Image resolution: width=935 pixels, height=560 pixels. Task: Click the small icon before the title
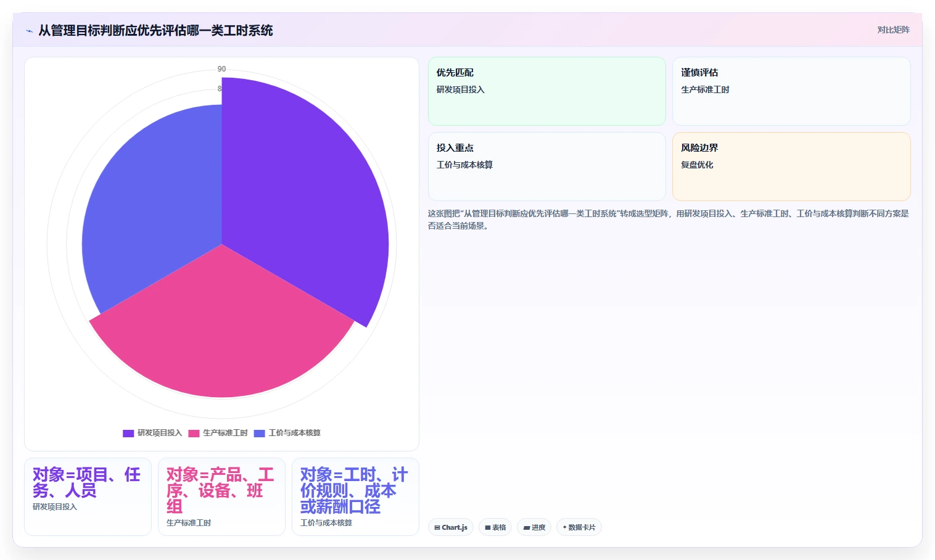29,31
